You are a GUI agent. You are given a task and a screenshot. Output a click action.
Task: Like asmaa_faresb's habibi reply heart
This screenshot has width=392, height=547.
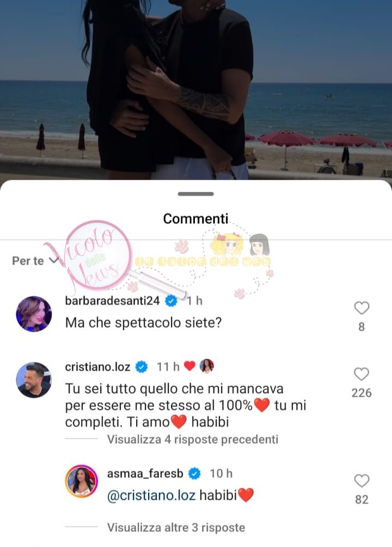point(362,481)
